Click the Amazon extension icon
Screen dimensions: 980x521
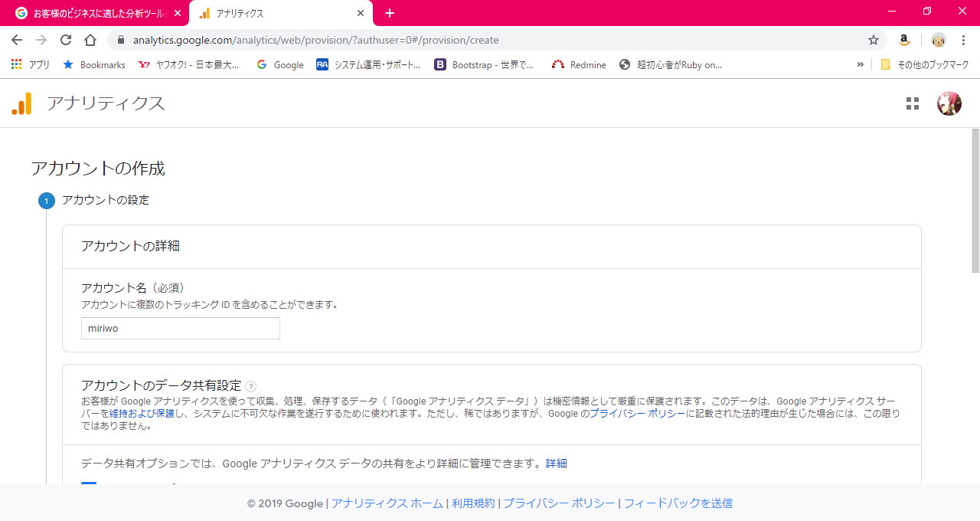pos(904,40)
